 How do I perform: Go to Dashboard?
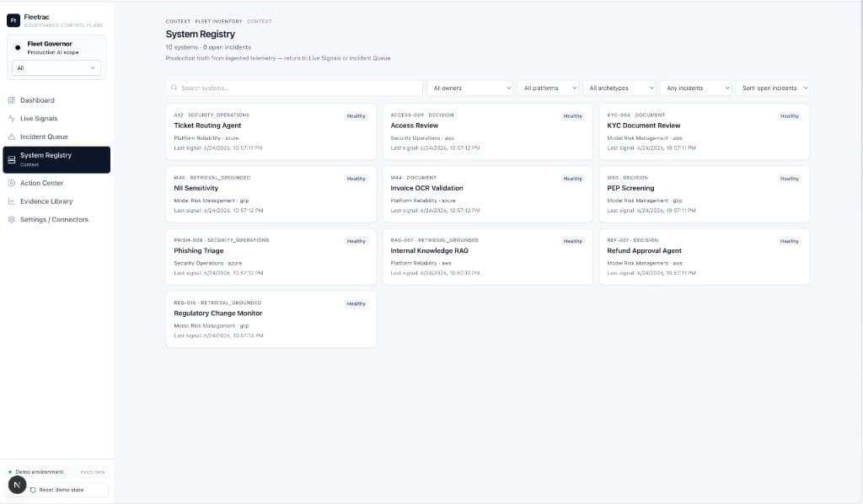[56, 100]
